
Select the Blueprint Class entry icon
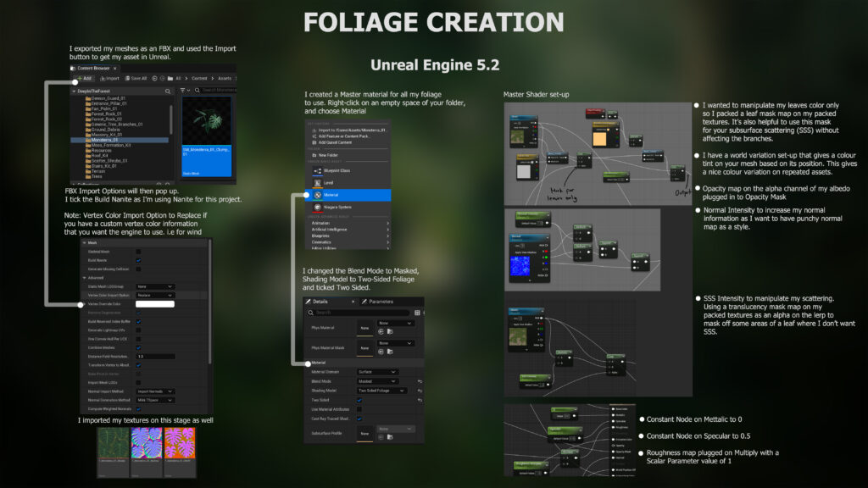pyautogui.click(x=316, y=170)
